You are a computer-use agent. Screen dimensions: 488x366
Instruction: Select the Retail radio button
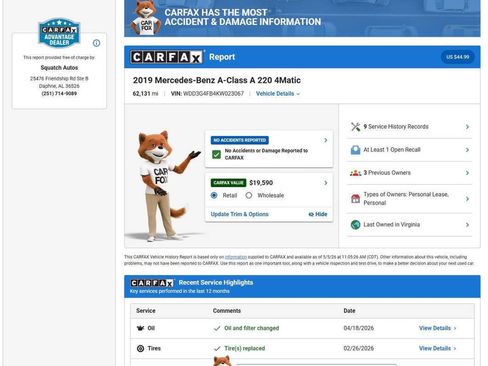214,195
